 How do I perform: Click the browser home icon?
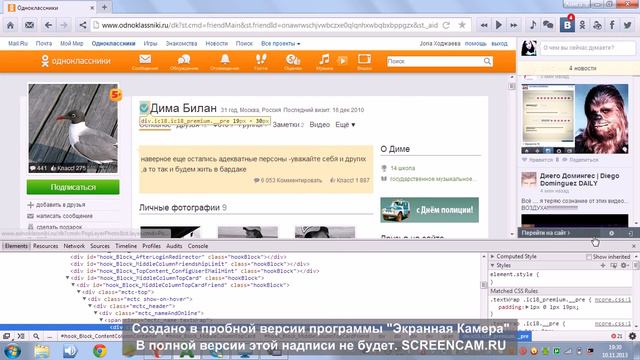[11, 25]
